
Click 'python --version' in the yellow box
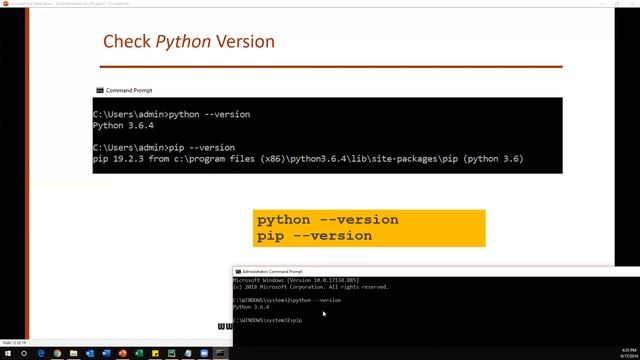(x=328, y=220)
